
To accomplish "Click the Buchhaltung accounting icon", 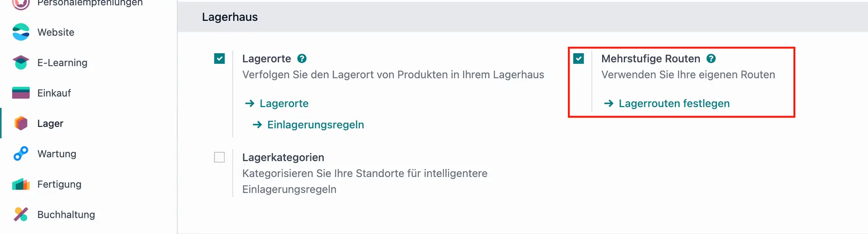I will pos(21,215).
